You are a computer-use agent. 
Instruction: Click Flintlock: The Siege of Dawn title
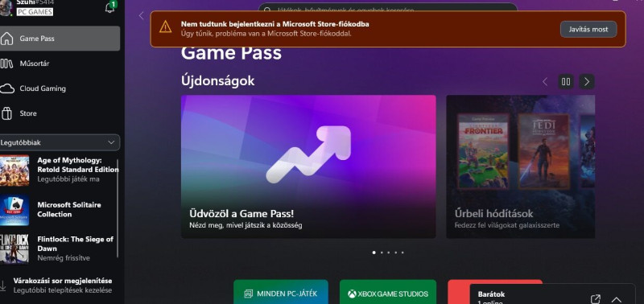[x=75, y=244]
